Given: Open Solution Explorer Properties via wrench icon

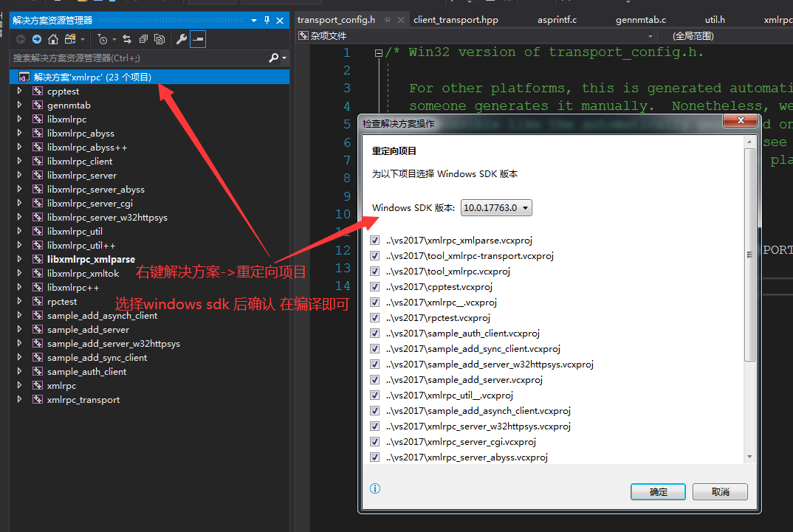Looking at the screenshot, I should (182, 40).
